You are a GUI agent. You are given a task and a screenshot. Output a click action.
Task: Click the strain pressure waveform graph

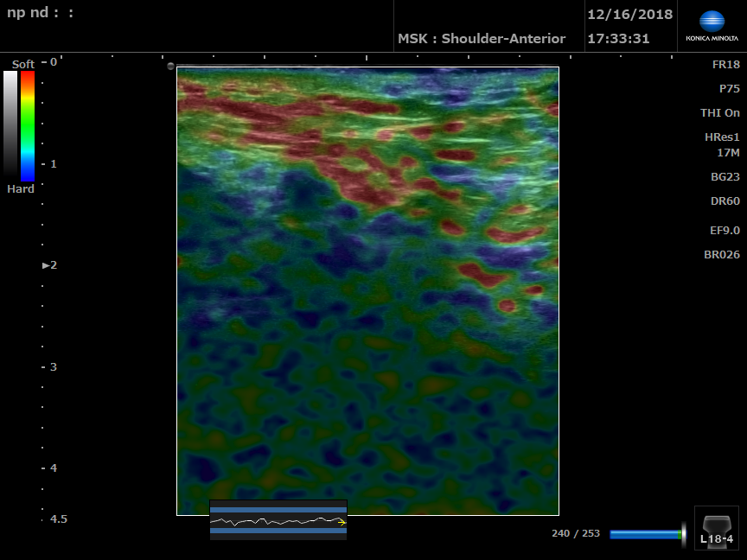pos(278,520)
